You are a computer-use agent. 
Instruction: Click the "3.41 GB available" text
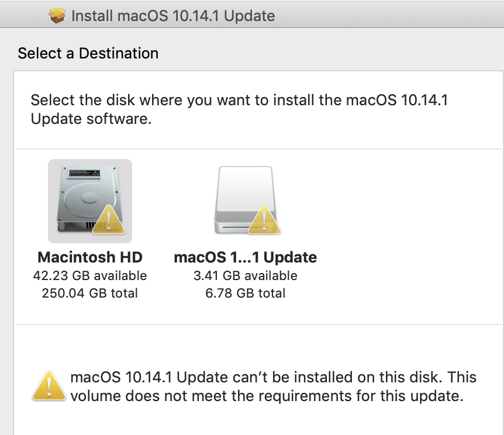[246, 275]
